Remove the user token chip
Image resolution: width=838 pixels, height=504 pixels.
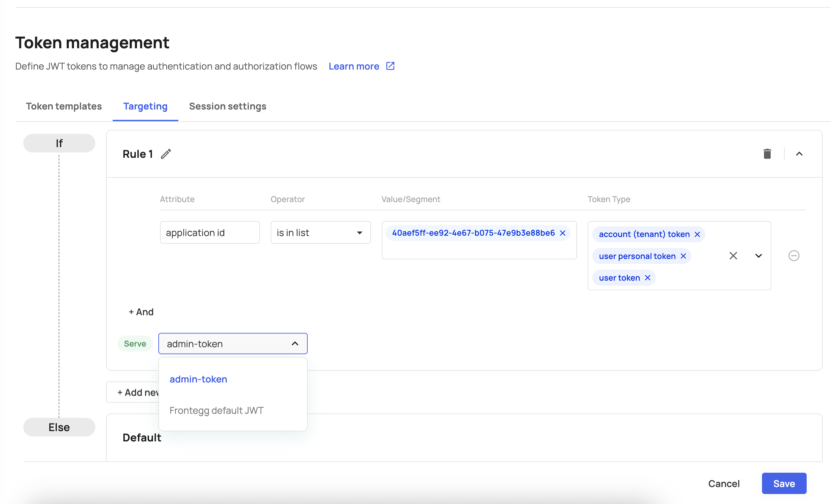(x=647, y=278)
